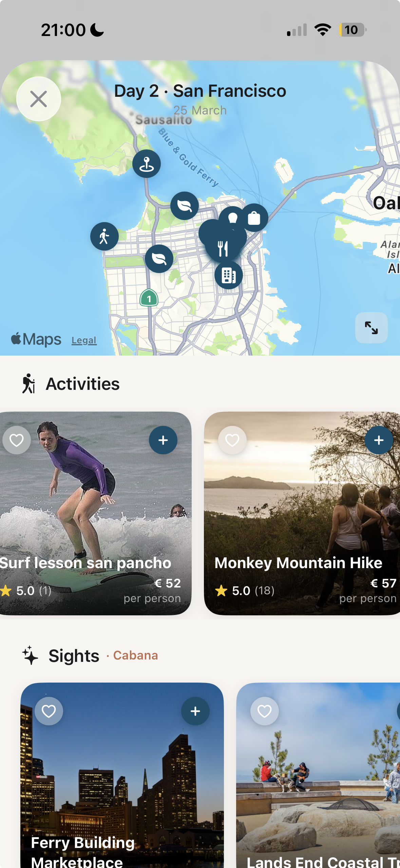Tap the light bulb map pin
Image resolution: width=400 pixels, height=868 pixels.
coord(232,217)
